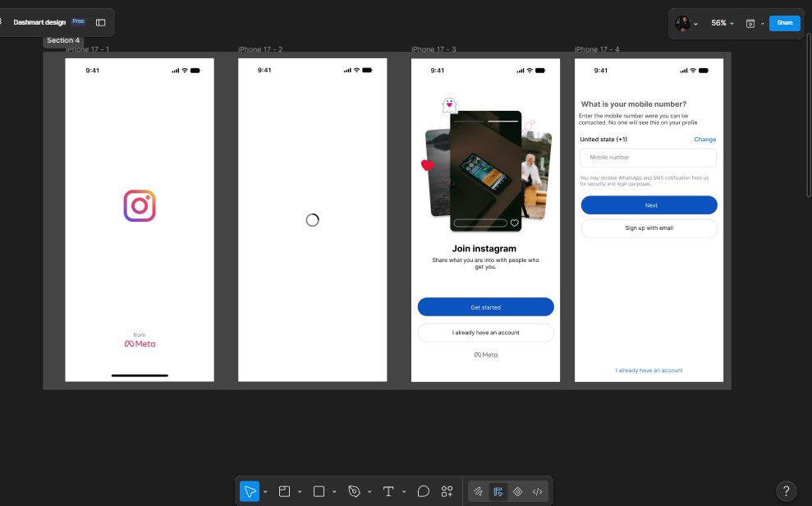This screenshot has width=812, height=506.
Task: Expand the Pen tool options chevron
Action: coord(369,491)
